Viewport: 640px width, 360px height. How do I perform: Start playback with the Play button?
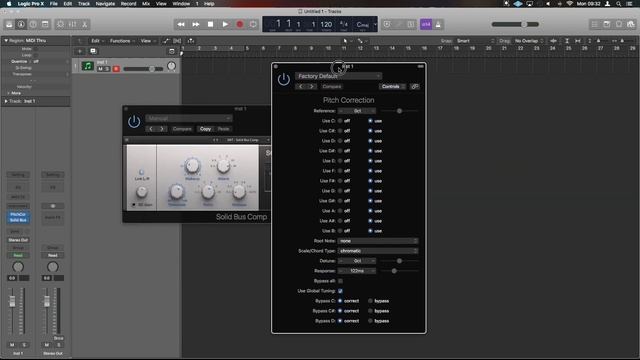225,24
